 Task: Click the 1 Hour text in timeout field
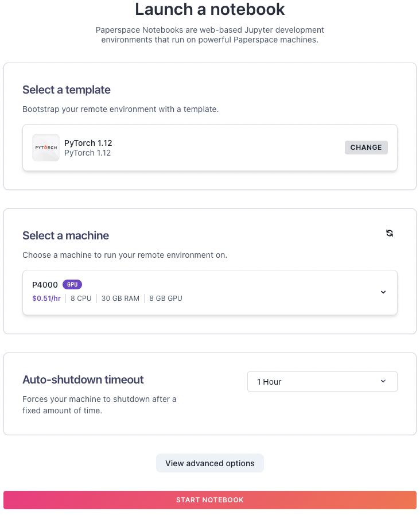click(x=270, y=381)
